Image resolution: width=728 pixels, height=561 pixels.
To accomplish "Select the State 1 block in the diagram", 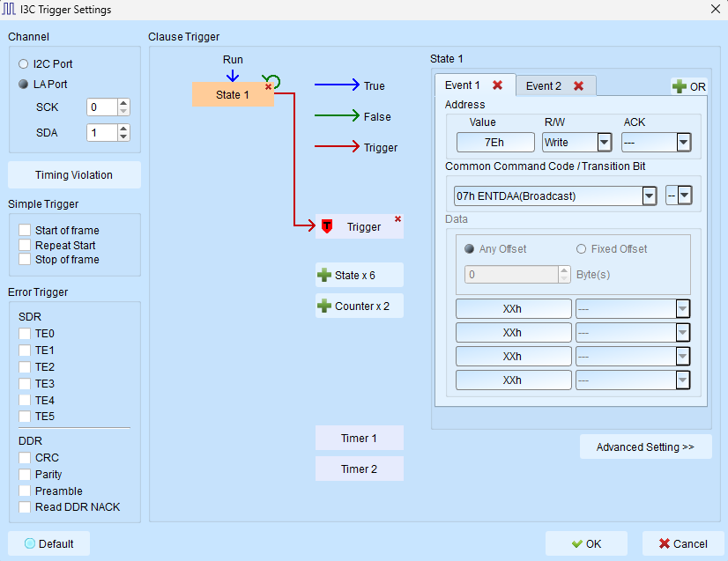I will (x=233, y=94).
